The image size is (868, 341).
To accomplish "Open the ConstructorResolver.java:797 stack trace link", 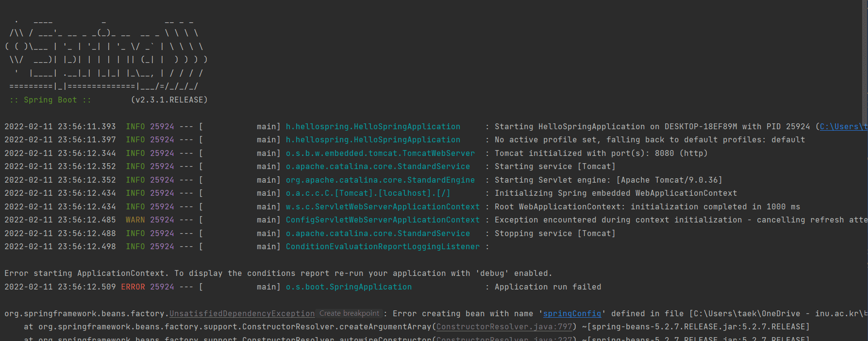I will 504,327.
